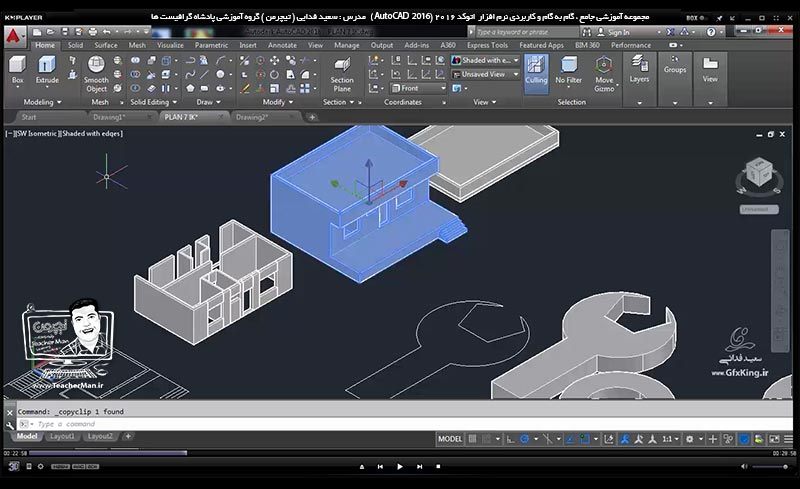Open the AutoCAD application menu (red A)
The width and height of the screenshot is (800, 489).
coord(14,36)
